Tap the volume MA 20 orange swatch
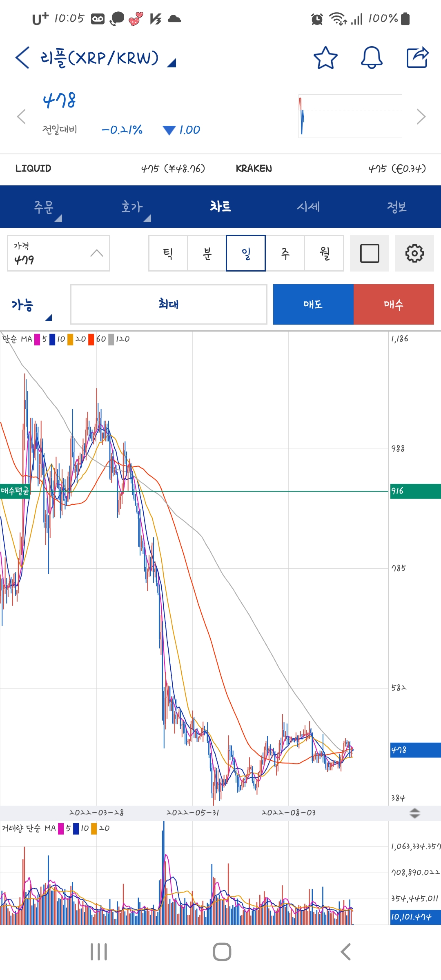Image resolution: width=441 pixels, height=980 pixels. pos(94,829)
